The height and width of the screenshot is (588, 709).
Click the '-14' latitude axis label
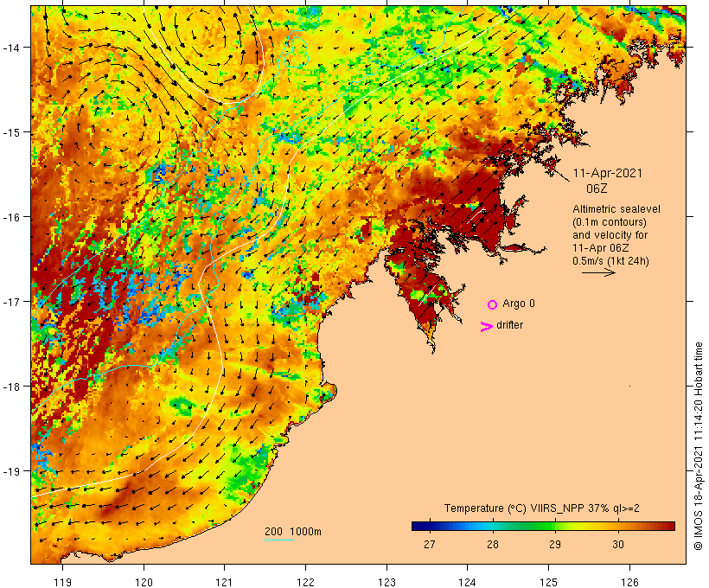[11, 47]
